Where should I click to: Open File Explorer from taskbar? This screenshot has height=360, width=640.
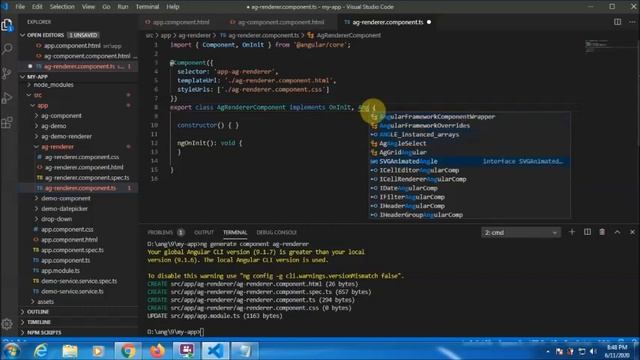(70, 351)
